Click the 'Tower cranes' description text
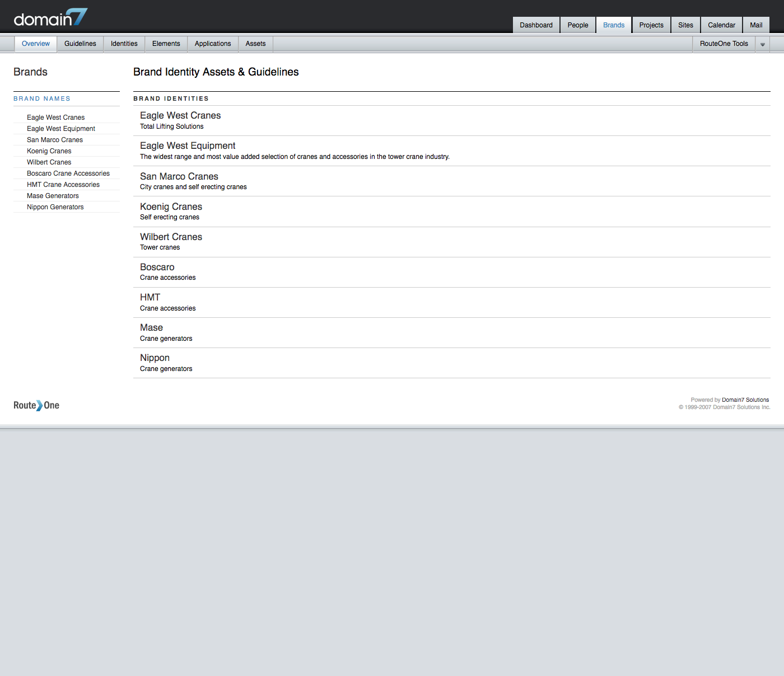784x676 pixels. [160, 247]
